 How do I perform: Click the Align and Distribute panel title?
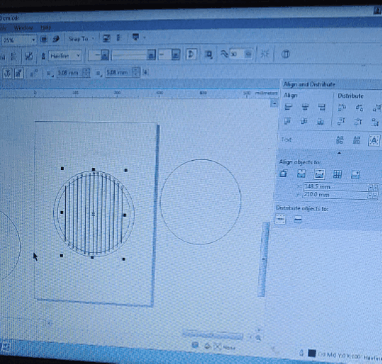tap(309, 85)
